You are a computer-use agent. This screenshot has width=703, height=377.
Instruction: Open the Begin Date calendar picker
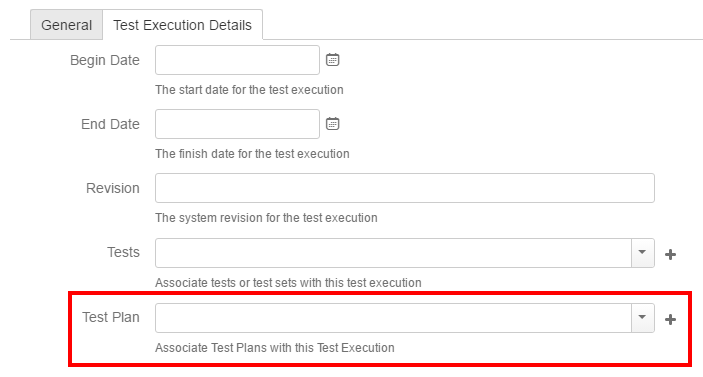pos(332,60)
